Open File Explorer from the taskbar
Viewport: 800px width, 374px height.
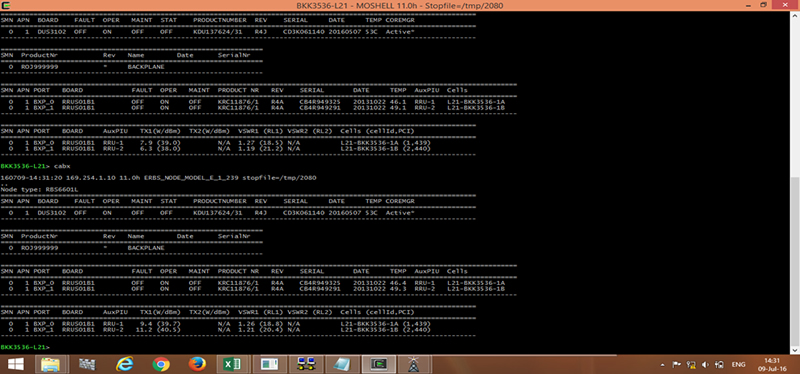(x=50, y=364)
